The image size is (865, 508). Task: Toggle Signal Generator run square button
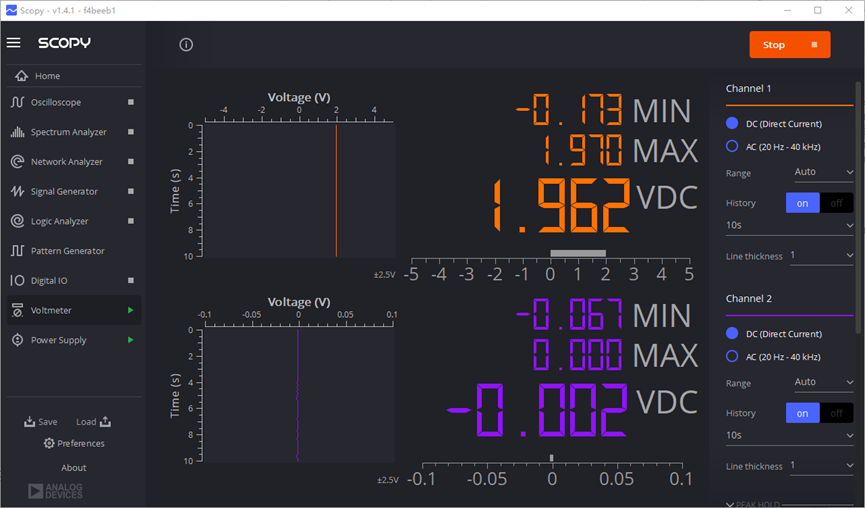click(131, 191)
